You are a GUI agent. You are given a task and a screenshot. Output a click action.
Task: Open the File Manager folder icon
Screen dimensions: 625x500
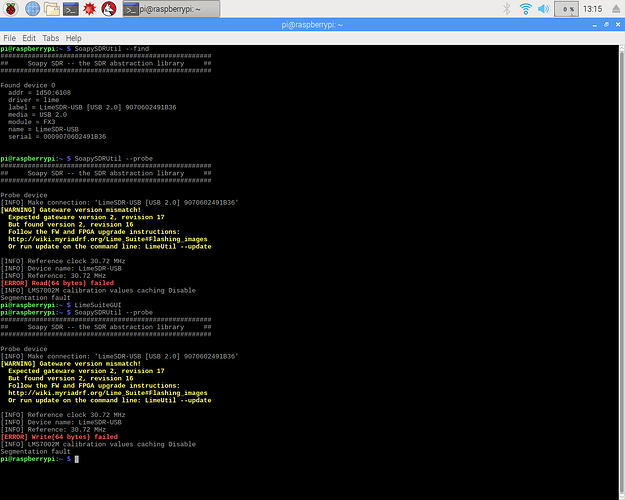(52, 8)
